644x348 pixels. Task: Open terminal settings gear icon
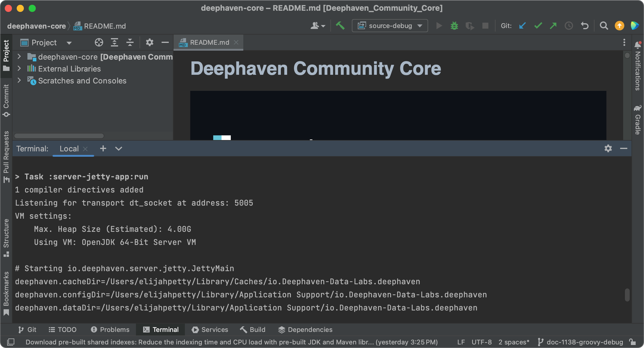(608, 148)
